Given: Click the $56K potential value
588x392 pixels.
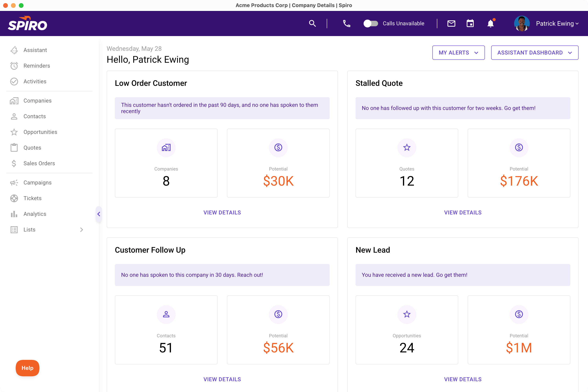Looking at the screenshot, I should [x=278, y=348].
